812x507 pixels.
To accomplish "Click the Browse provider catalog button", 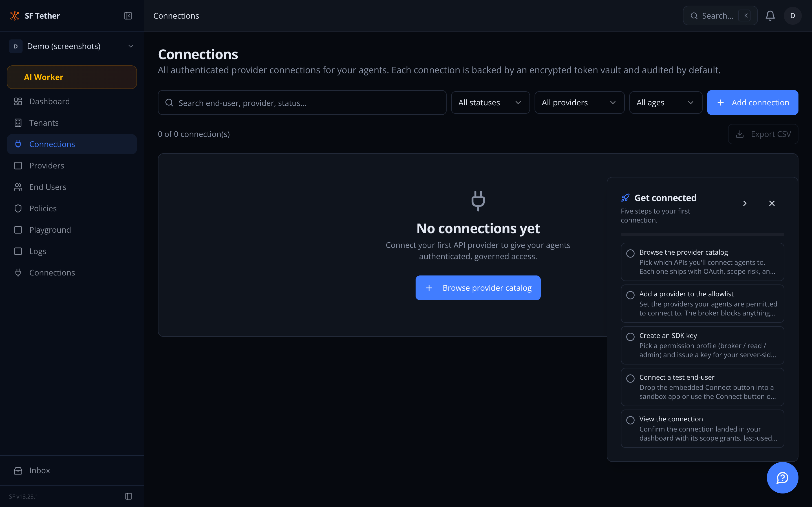I will (x=478, y=288).
